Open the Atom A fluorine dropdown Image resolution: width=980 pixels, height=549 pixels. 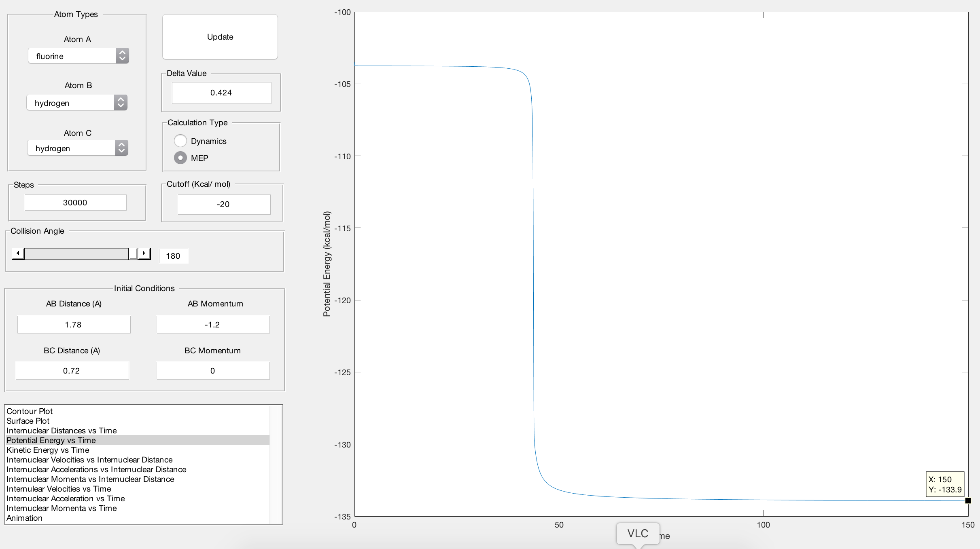pyautogui.click(x=78, y=56)
